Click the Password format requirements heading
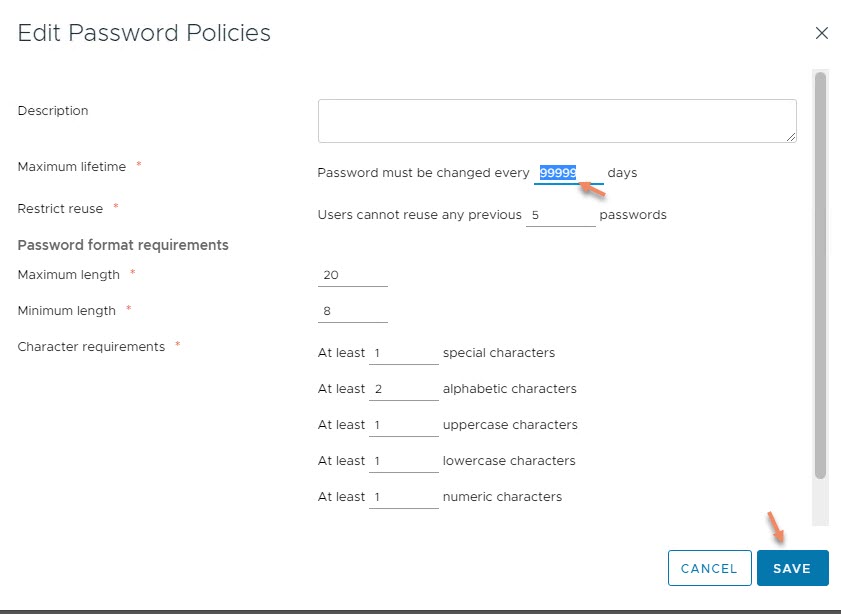Screen dimensions: 841x614 [x=123, y=245]
